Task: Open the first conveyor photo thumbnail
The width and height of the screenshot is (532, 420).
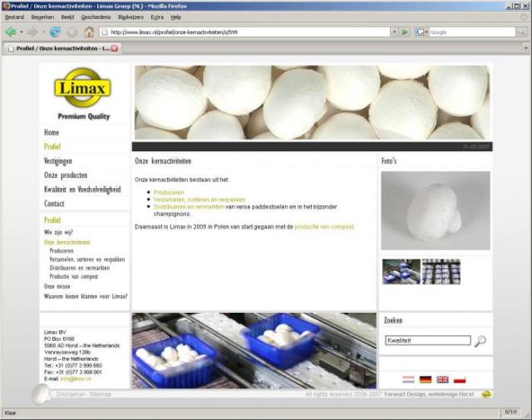Action: point(400,271)
